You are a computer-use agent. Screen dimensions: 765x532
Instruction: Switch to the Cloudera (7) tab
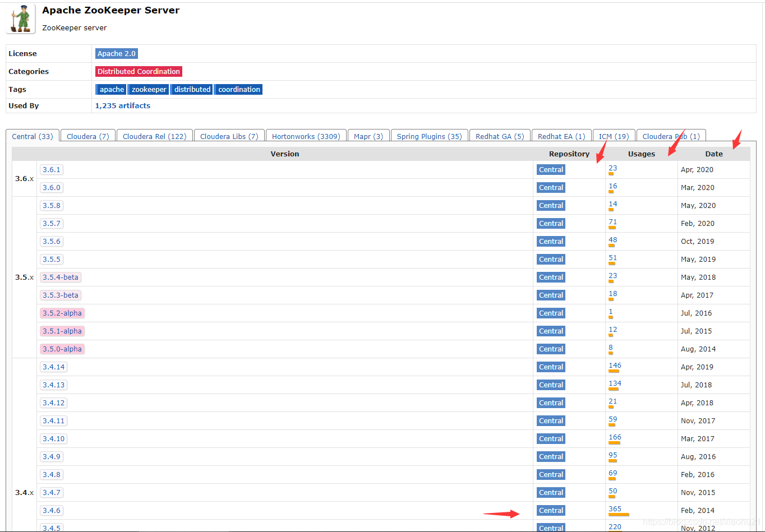(88, 136)
